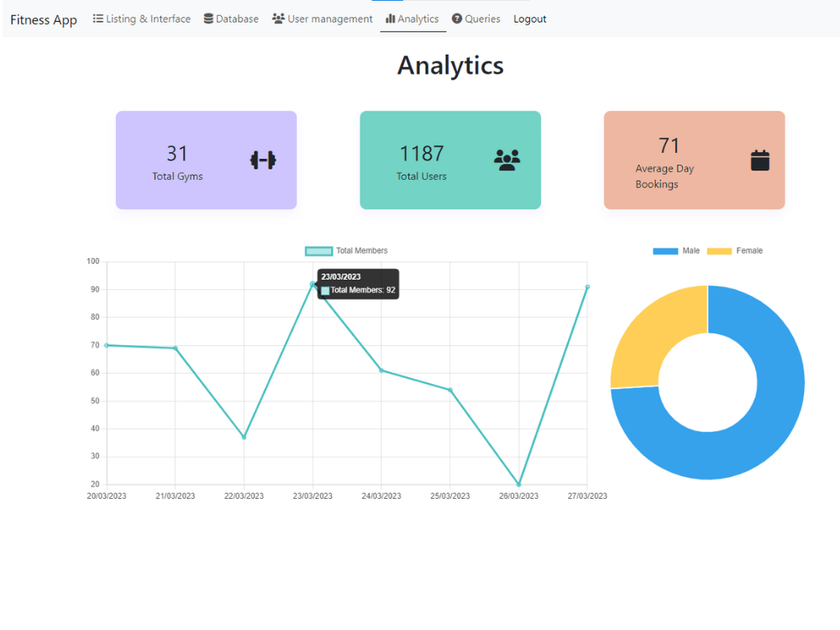Image resolution: width=840 pixels, height=630 pixels.
Task: Click the 23/03/2023 data point on line chart
Action: (312, 285)
